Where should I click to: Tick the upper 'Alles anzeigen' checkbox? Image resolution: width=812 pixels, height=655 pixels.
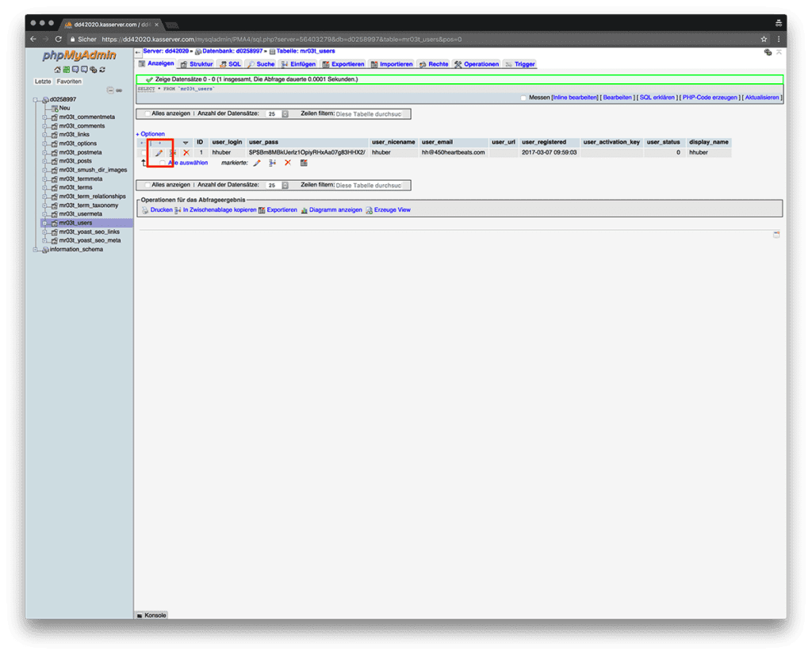(147, 114)
